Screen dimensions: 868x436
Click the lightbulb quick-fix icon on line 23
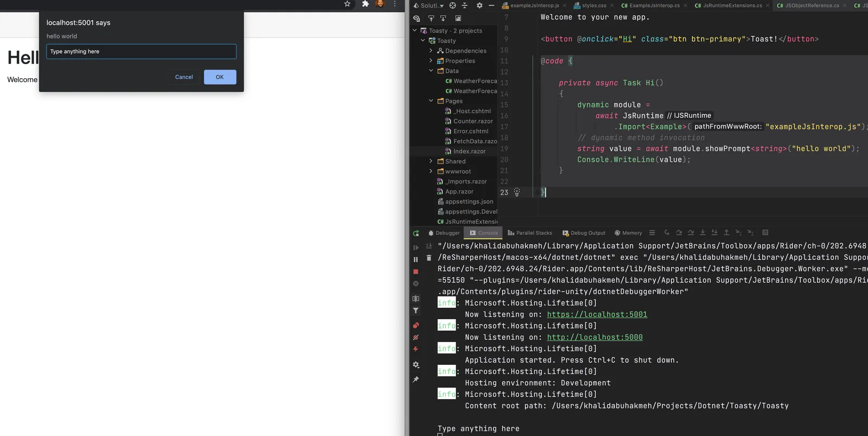(x=517, y=192)
